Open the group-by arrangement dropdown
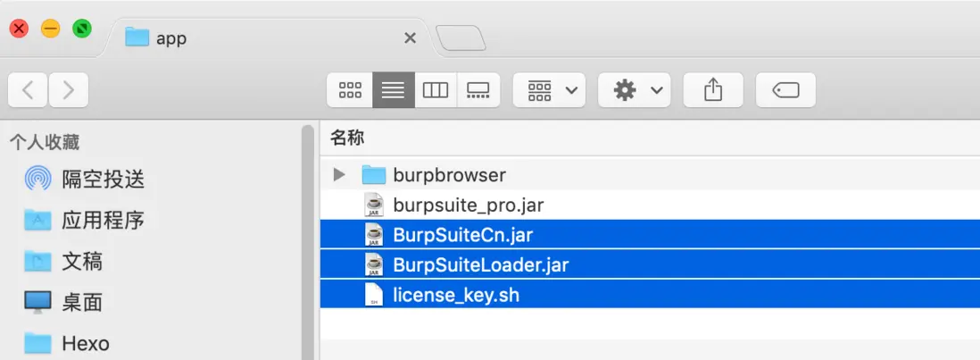The width and height of the screenshot is (980, 360). point(550,90)
